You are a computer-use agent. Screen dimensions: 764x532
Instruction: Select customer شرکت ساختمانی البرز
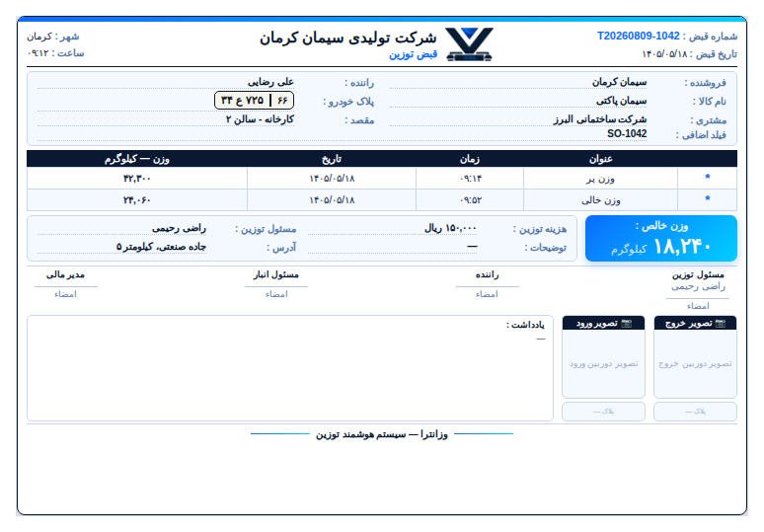(600, 119)
